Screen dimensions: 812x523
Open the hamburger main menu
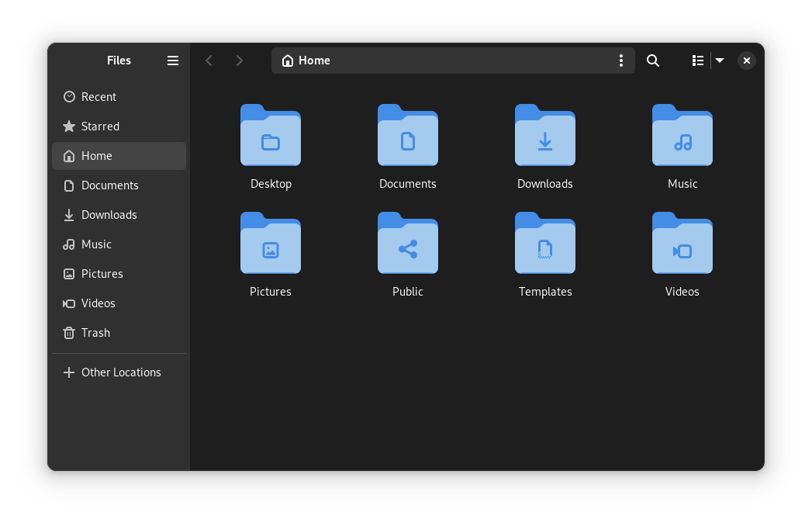coord(173,61)
